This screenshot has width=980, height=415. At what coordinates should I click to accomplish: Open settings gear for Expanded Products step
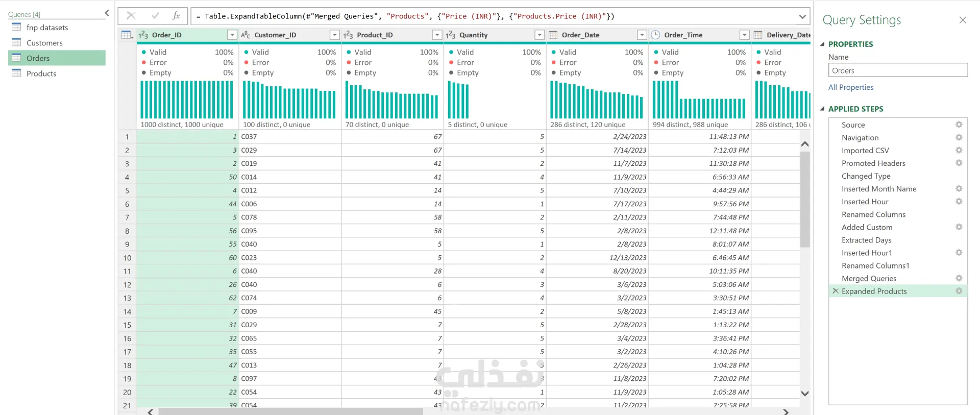(959, 291)
